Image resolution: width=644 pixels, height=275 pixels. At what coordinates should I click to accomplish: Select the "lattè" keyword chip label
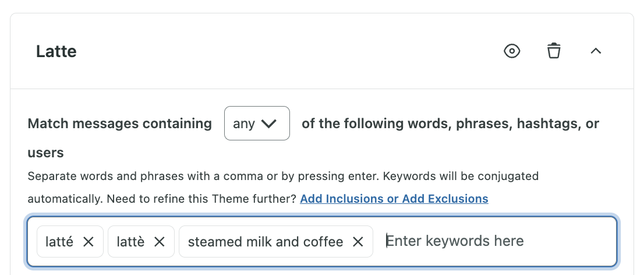pyautogui.click(x=130, y=242)
